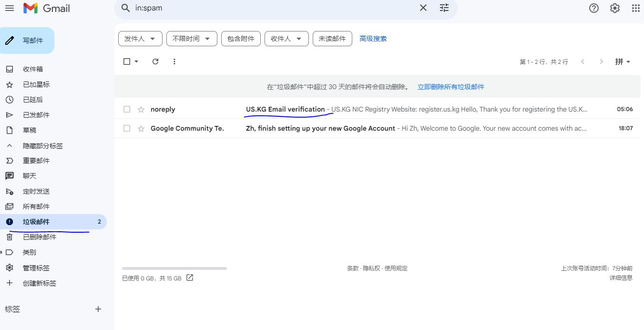Viewport: 644px width, 330px height.
Task: Select the 垃圾邮件 spam folder
Action: 53,222
